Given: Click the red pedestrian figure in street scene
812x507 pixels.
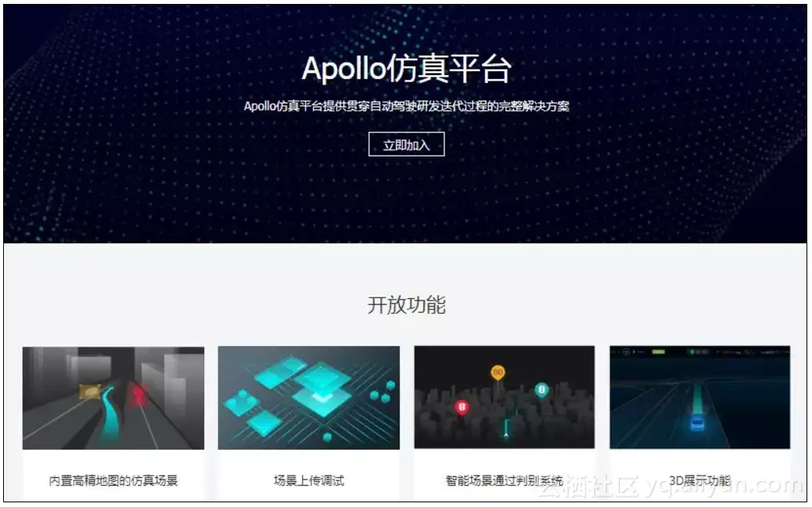Looking at the screenshot, I should [138, 397].
